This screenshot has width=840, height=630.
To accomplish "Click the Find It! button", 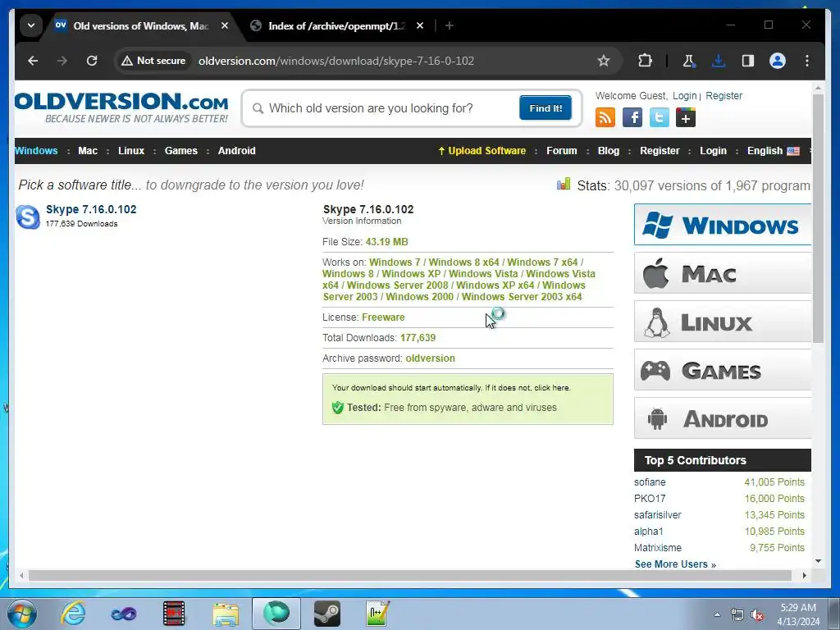I will click(546, 108).
